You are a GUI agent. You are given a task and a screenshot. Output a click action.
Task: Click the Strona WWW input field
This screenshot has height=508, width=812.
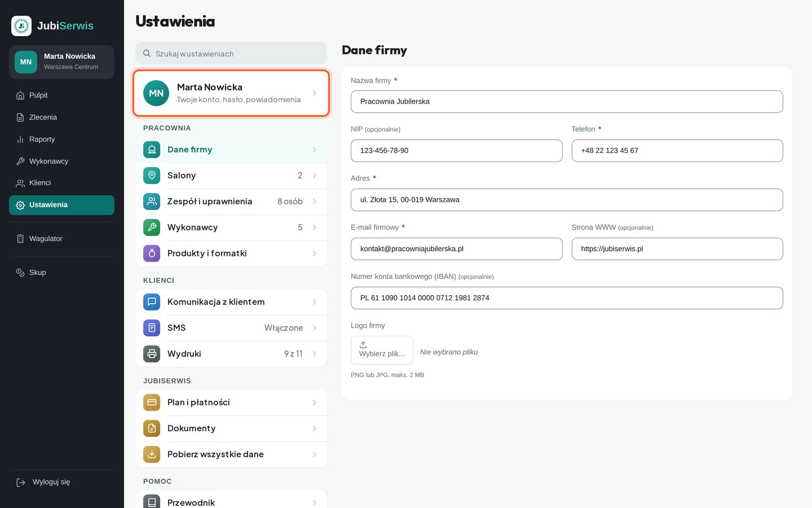point(677,249)
